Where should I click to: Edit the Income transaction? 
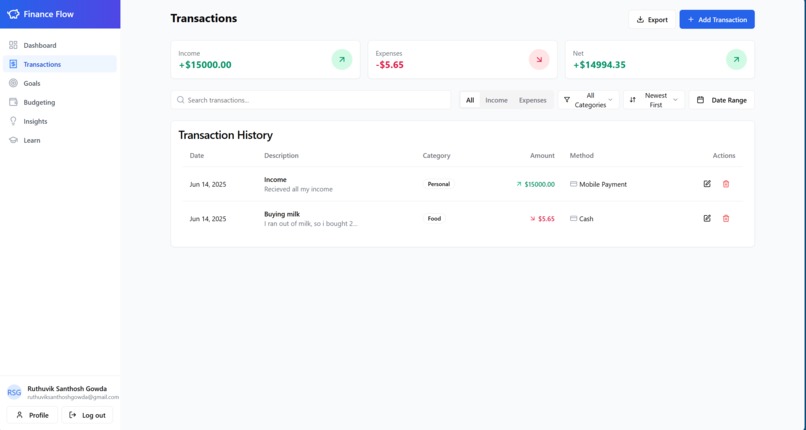point(707,184)
